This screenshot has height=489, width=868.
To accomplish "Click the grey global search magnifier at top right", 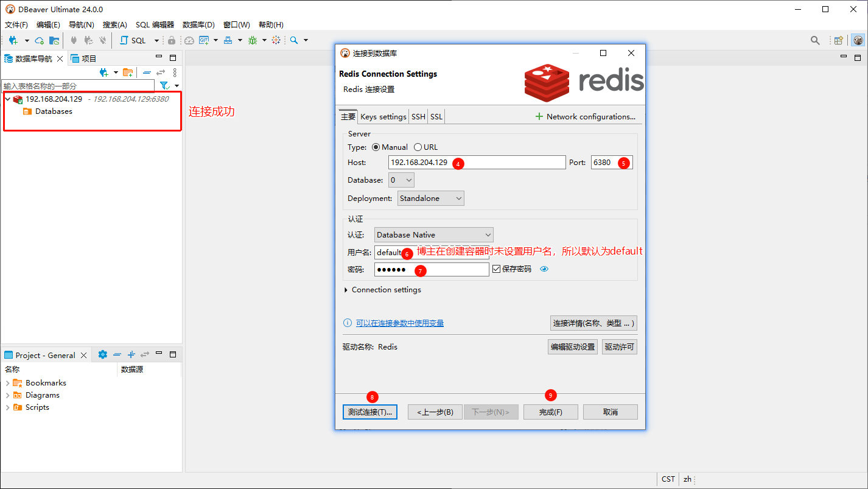I will pyautogui.click(x=815, y=40).
